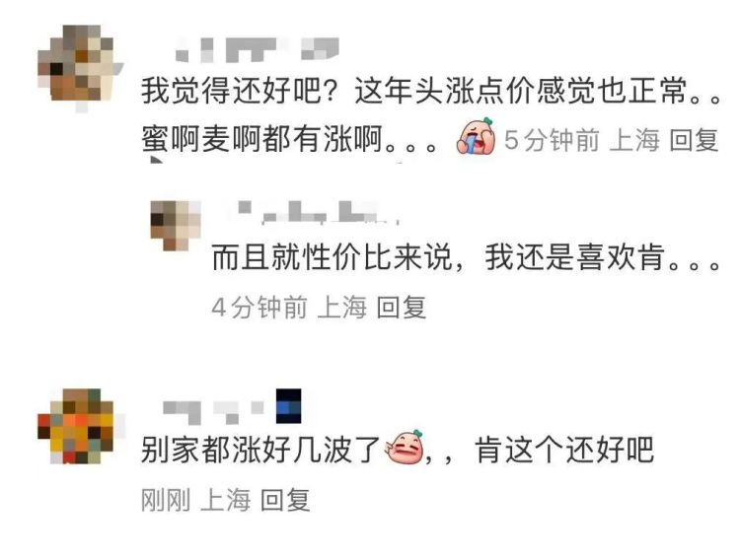Tap the 刚刚 timestamp label
This screenshot has height=560, width=740.
(166, 500)
